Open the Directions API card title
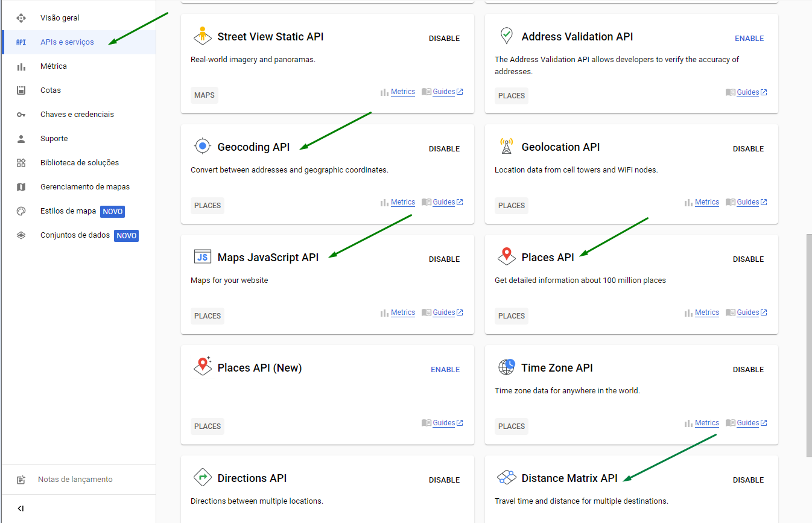812x523 pixels. click(252, 478)
